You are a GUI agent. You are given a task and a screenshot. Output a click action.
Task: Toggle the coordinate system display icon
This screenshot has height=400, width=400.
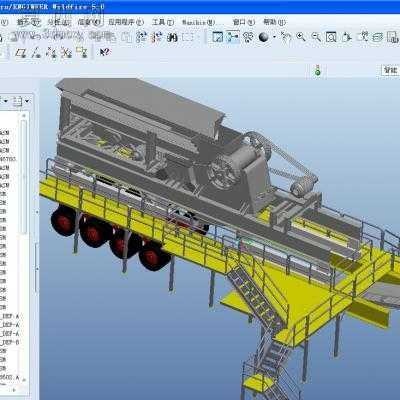(x=66, y=52)
